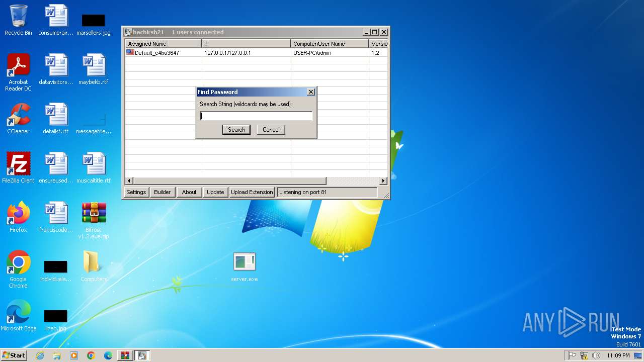Open the Start menu
644x362 pixels.
click(x=14, y=355)
